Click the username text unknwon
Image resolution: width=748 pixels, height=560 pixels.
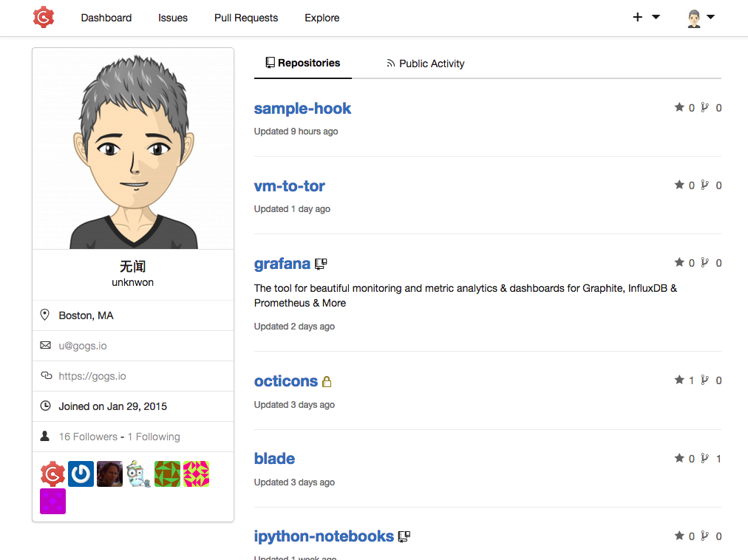[132, 282]
